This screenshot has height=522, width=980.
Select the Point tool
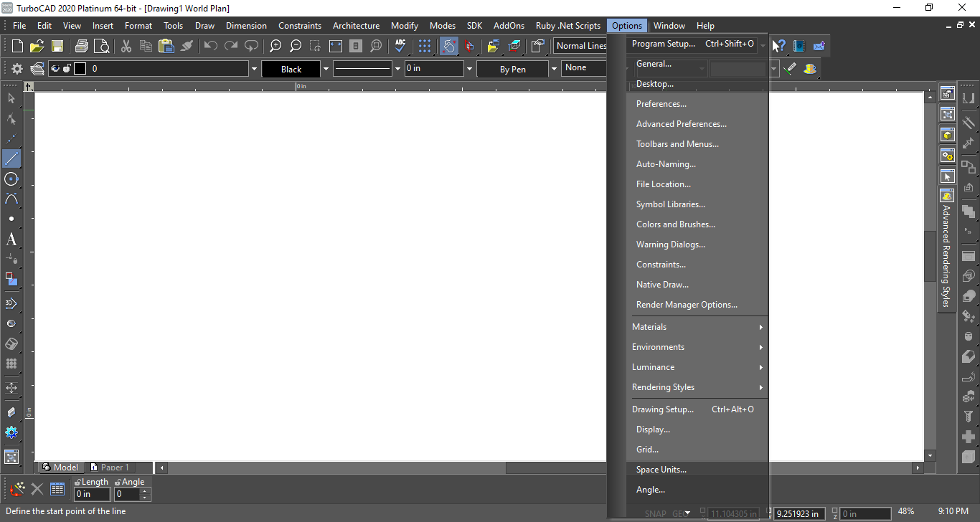tap(11, 219)
